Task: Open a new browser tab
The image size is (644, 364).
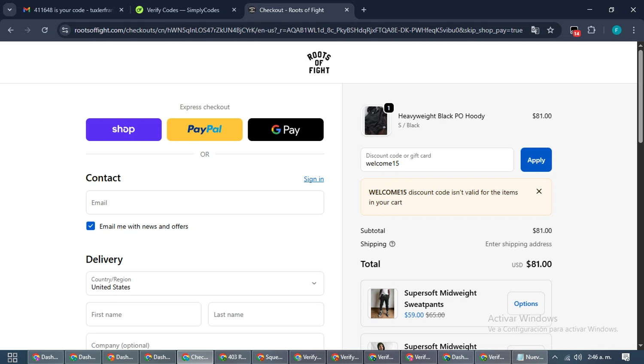Action: point(364,9)
